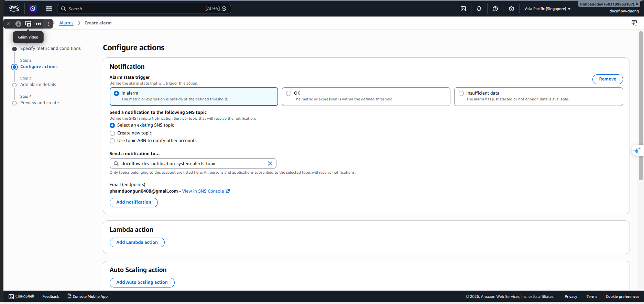
Task: Click Add Lambda action button
Action: 137,242
